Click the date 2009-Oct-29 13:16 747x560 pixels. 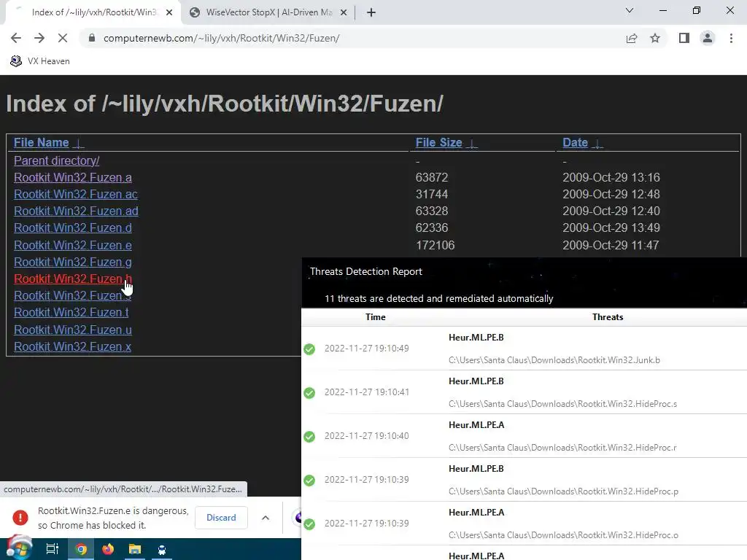611,177
